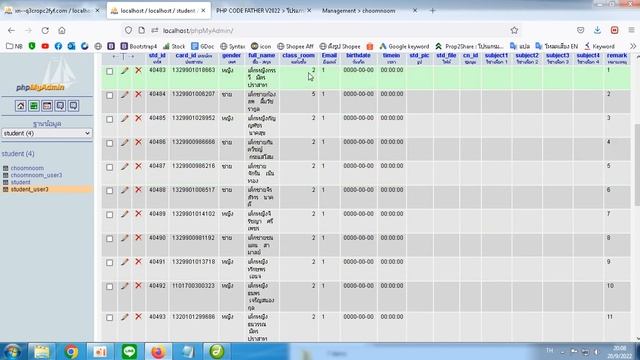Select checkbox for row 40485

click(x=109, y=120)
